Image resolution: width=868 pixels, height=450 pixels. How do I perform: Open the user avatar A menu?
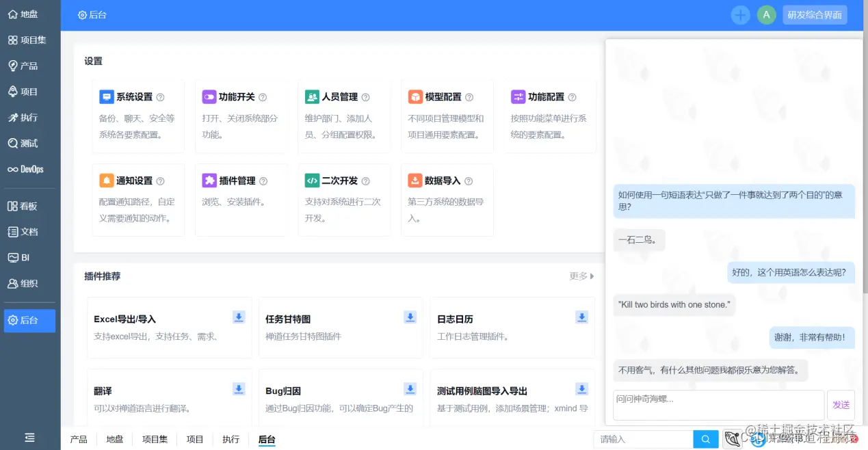766,14
